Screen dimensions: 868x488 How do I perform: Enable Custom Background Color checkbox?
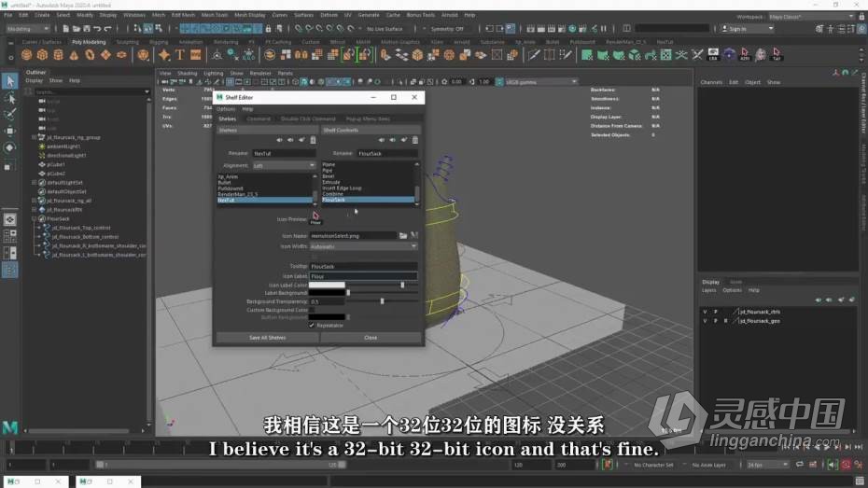coord(312,310)
